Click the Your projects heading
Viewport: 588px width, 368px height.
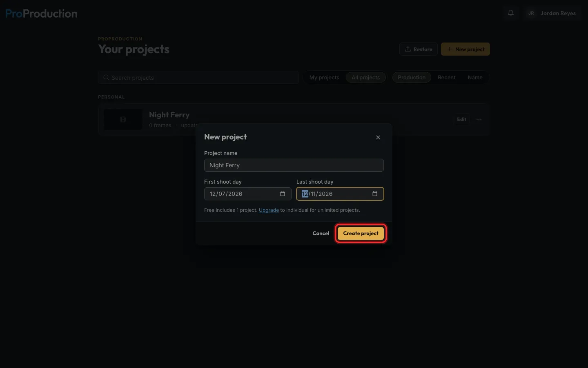(x=134, y=49)
